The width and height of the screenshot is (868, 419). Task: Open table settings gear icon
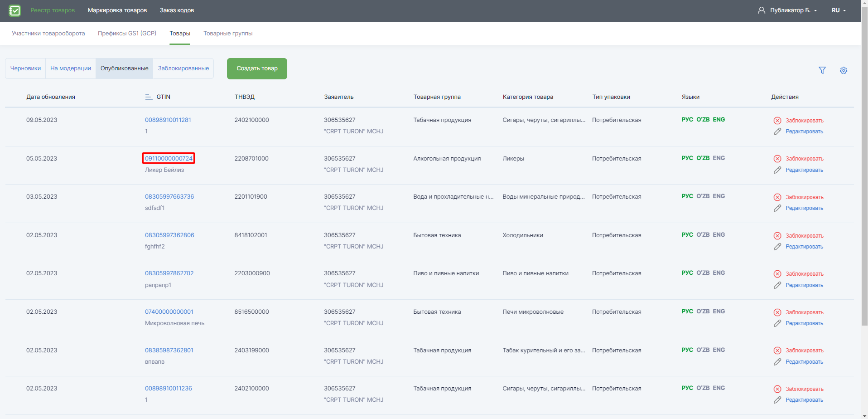pos(844,70)
